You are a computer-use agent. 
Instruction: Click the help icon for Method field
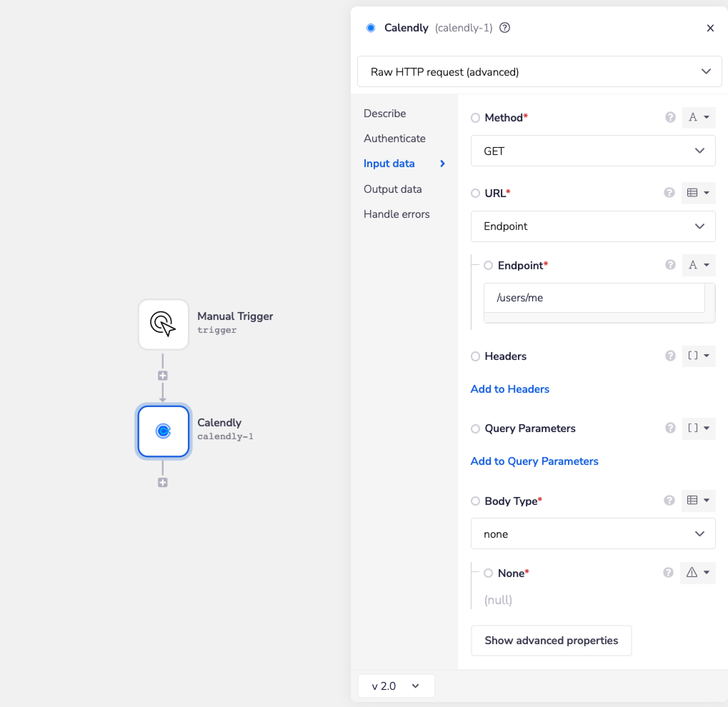pos(670,118)
